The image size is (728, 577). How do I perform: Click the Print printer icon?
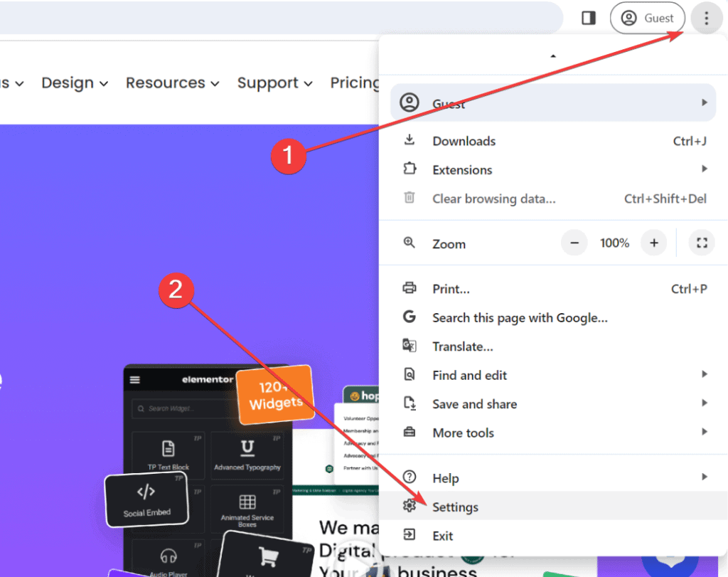click(409, 289)
